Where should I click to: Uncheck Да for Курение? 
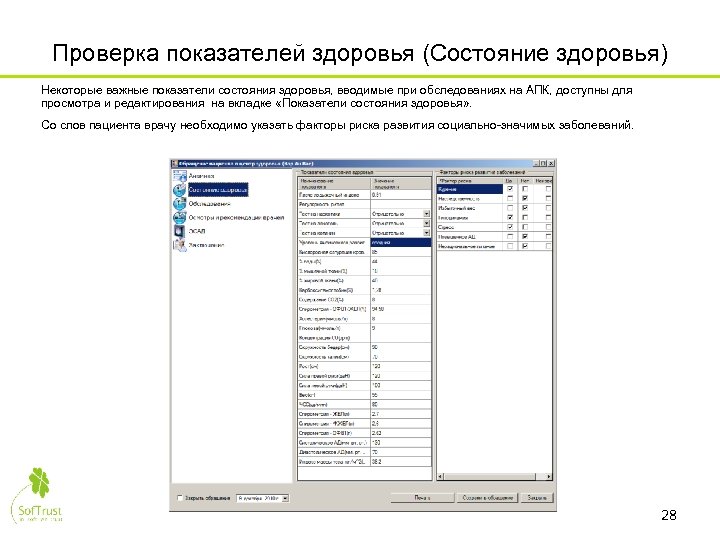(x=510, y=189)
